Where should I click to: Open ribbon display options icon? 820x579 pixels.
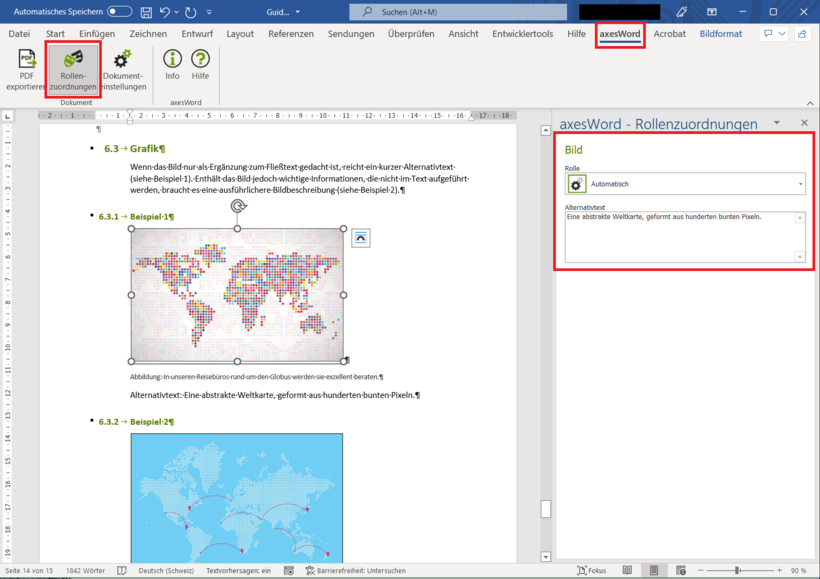(712, 12)
